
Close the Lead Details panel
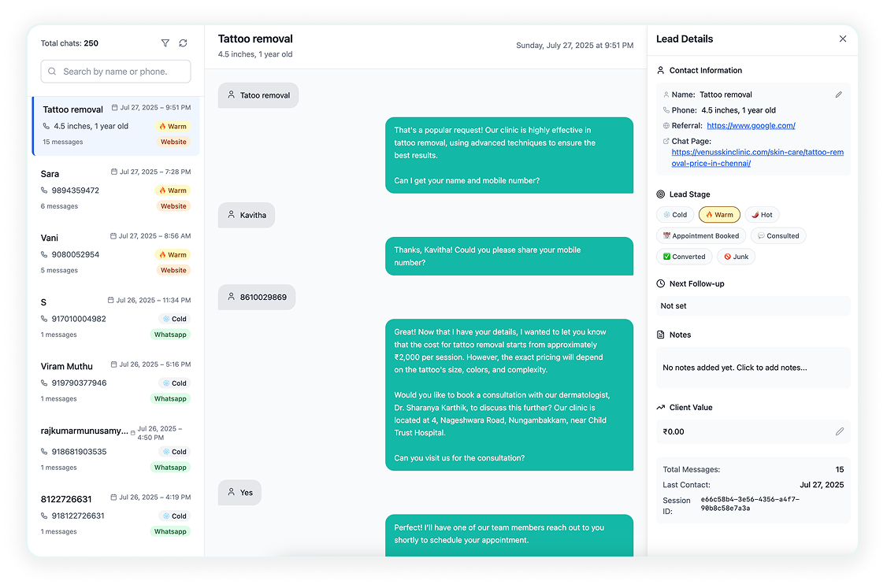(842, 39)
